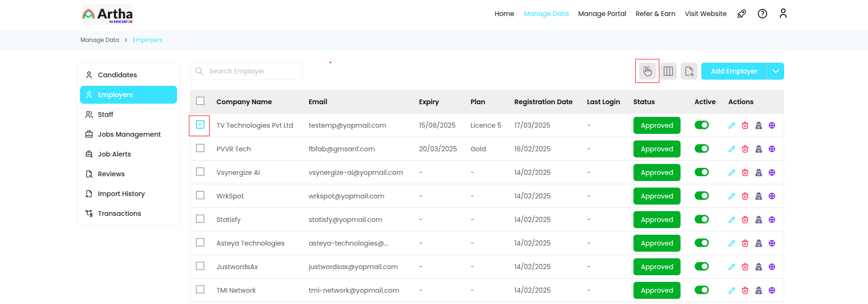Toggle Active switch for Statisfy
The width and height of the screenshot is (868, 304).
pos(701,219)
